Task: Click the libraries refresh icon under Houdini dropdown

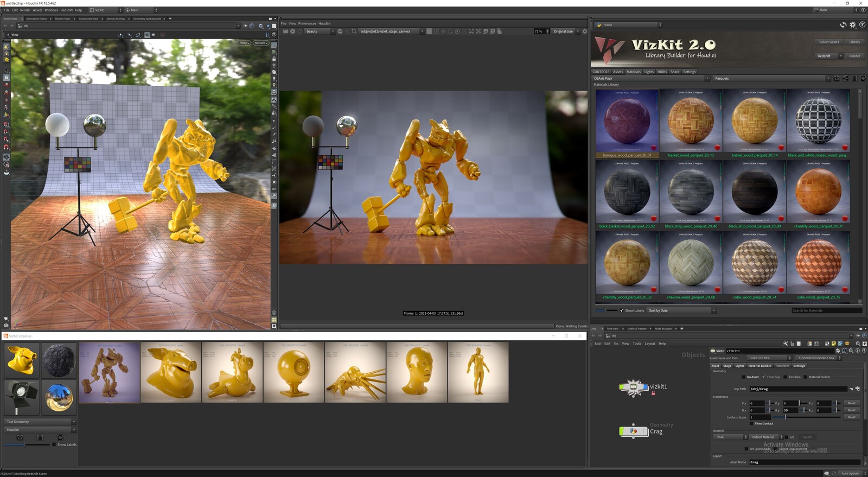Action: click(x=60, y=437)
